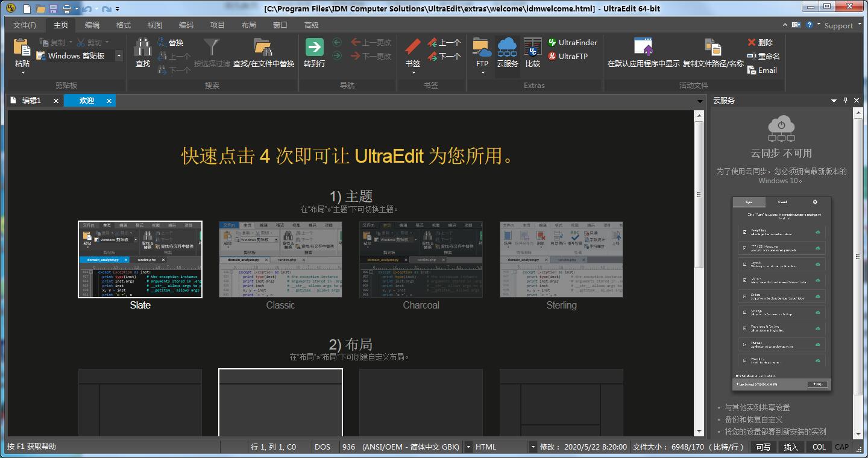Screen dimensions: 868x458
Task: Click the 重命名 (Rename) button
Action: point(763,56)
